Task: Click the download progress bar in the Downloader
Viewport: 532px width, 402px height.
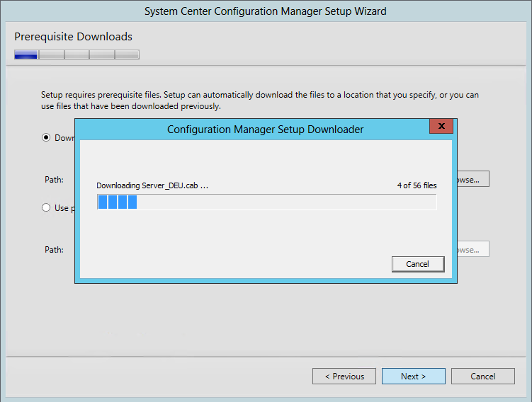Action: pyautogui.click(x=266, y=202)
